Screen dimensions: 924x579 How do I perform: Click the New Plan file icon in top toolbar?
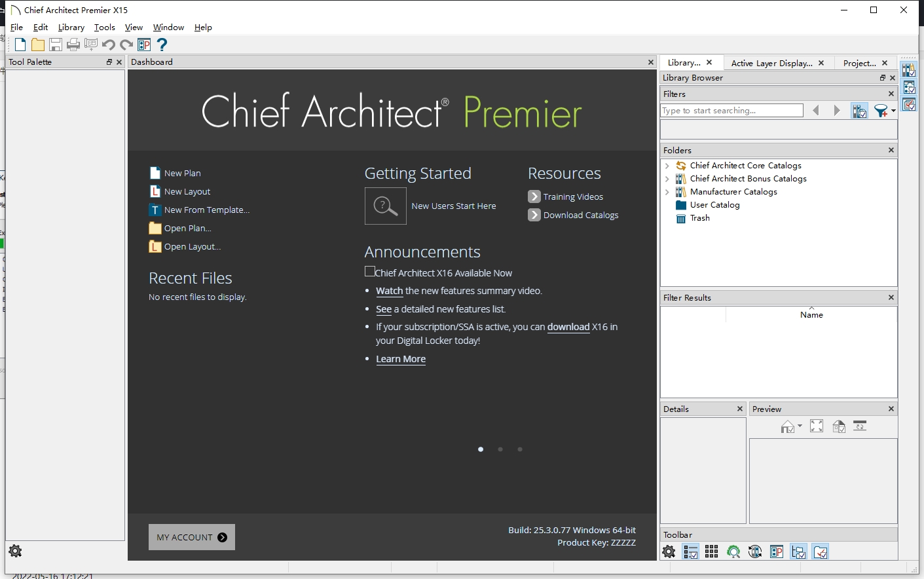point(20,45)
